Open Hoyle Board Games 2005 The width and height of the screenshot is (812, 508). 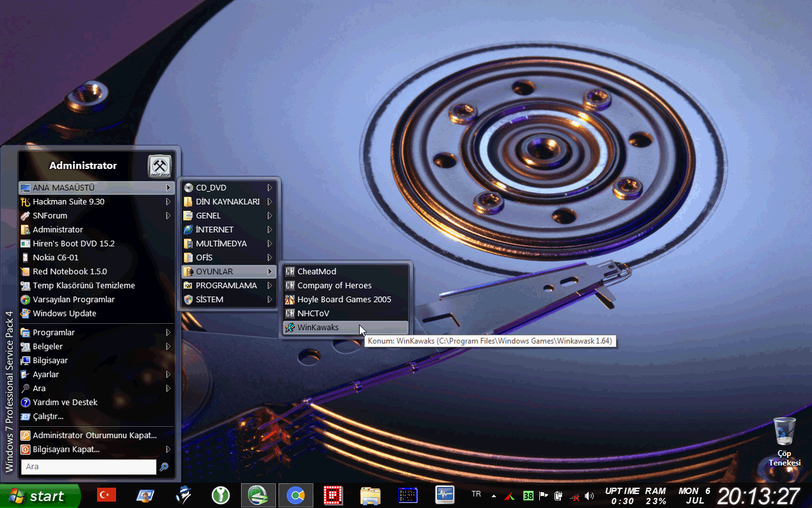345,300
